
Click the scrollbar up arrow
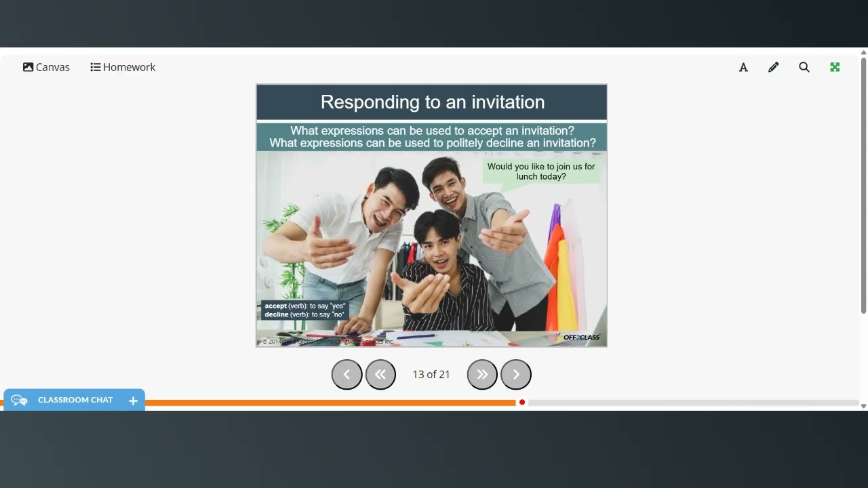[x=863, y=52]
